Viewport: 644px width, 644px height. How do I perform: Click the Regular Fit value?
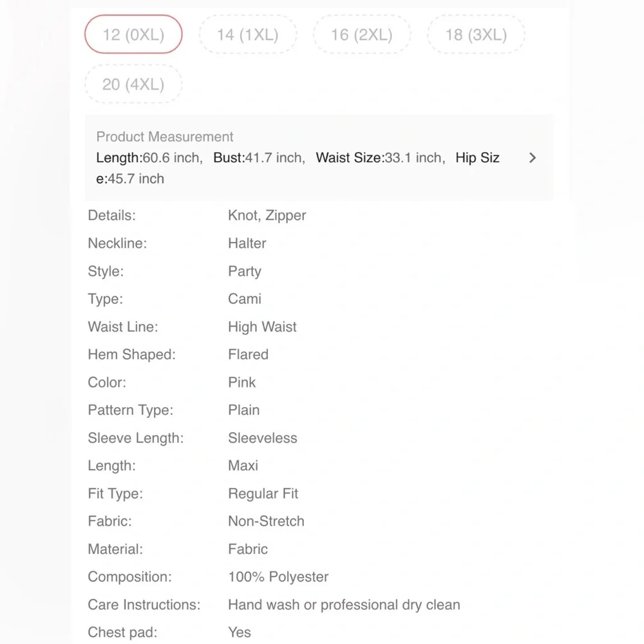click(x=263, y=493)
